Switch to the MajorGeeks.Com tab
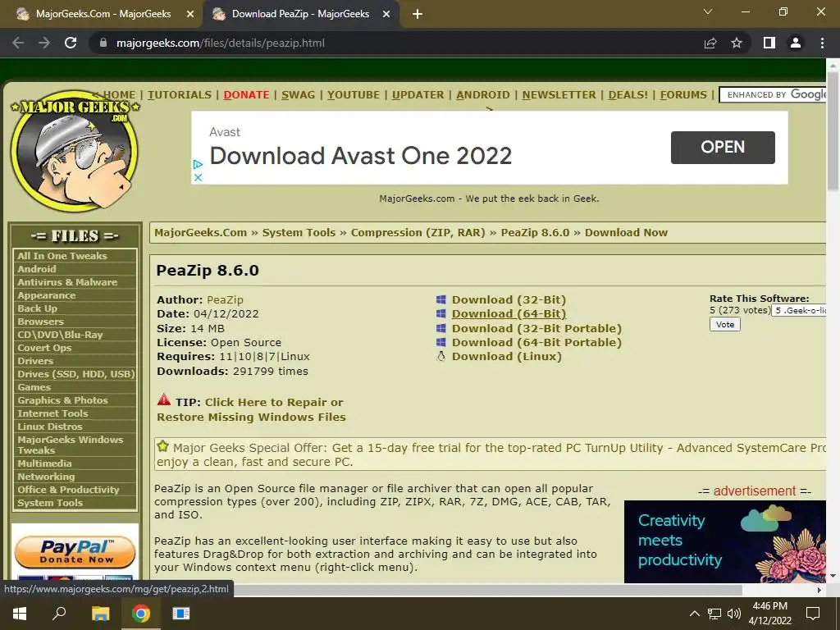The image size is (840, 630). [x=103, y=14]
